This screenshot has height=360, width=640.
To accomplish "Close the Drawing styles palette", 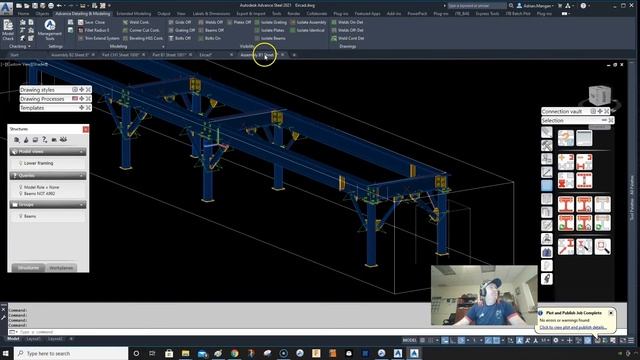I will pyautogui.click(x=88, y=89).
